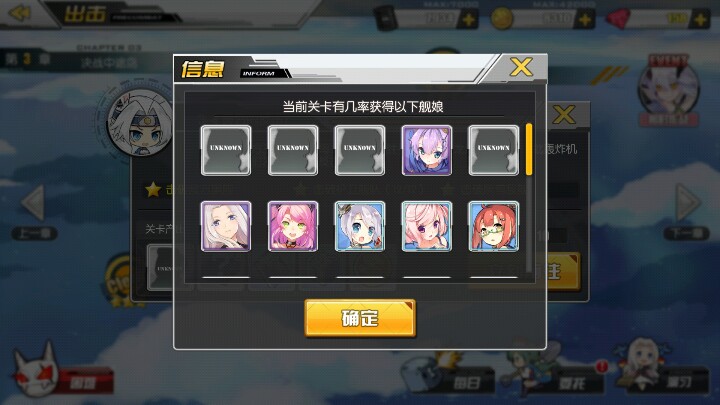This screenshot has height=405, width=720.
Task: Tap the first UNKNOWN shipgirl slot
Action: [226, 150]
